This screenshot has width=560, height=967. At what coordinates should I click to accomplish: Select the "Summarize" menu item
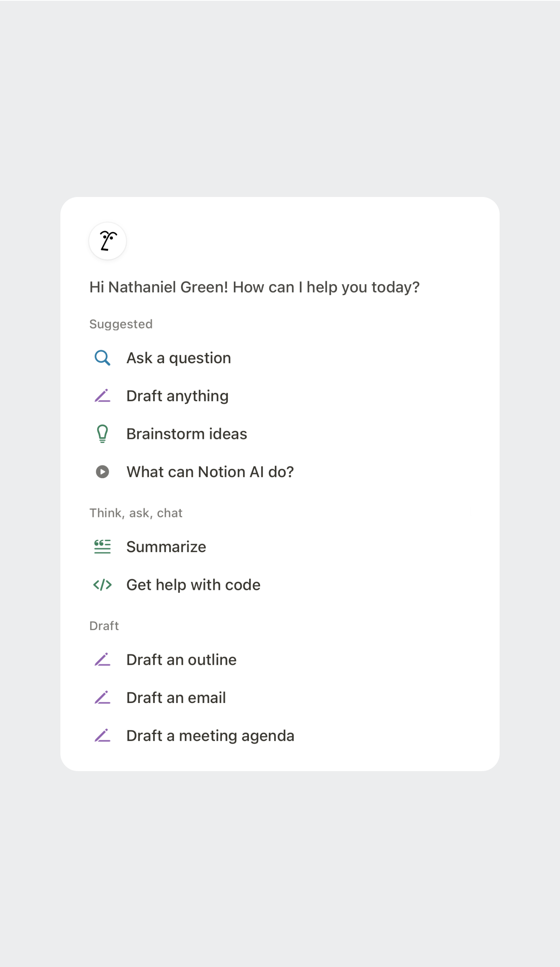[166, 546]
